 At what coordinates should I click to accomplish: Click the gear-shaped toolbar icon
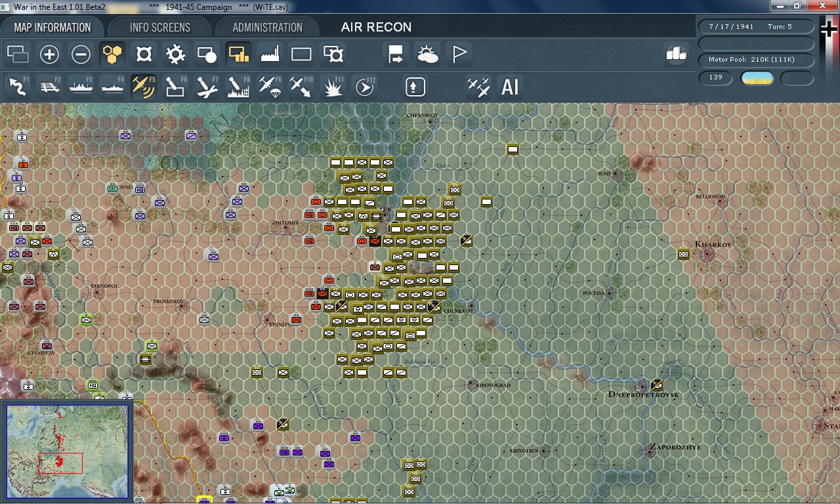pyautogui.click(x=175, y=54)
